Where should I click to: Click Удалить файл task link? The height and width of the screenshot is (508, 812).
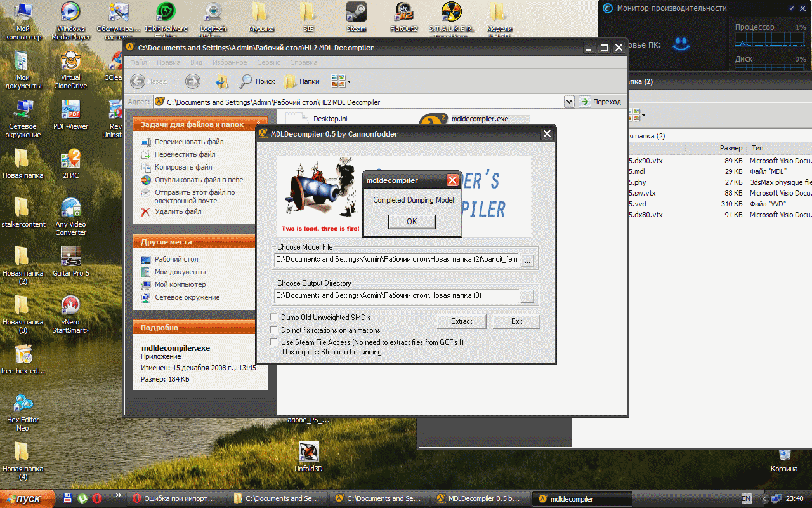(178, 211)
